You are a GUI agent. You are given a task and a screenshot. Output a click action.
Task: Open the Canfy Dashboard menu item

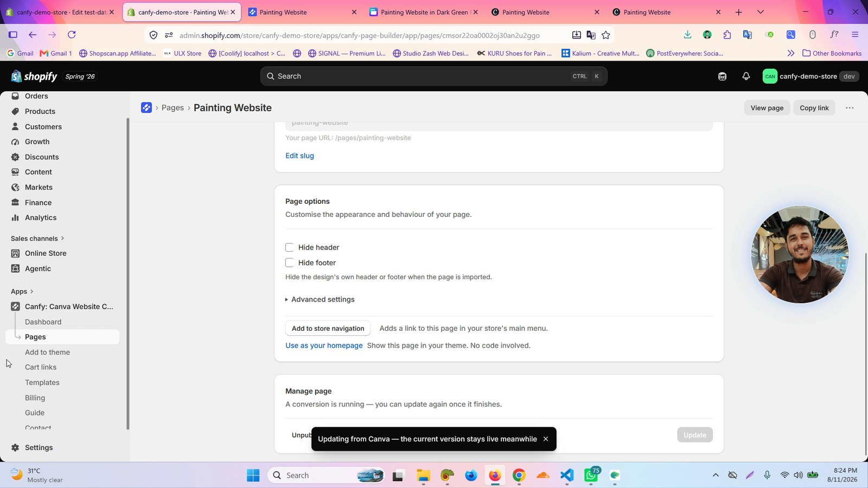click(x=43, y=322)
